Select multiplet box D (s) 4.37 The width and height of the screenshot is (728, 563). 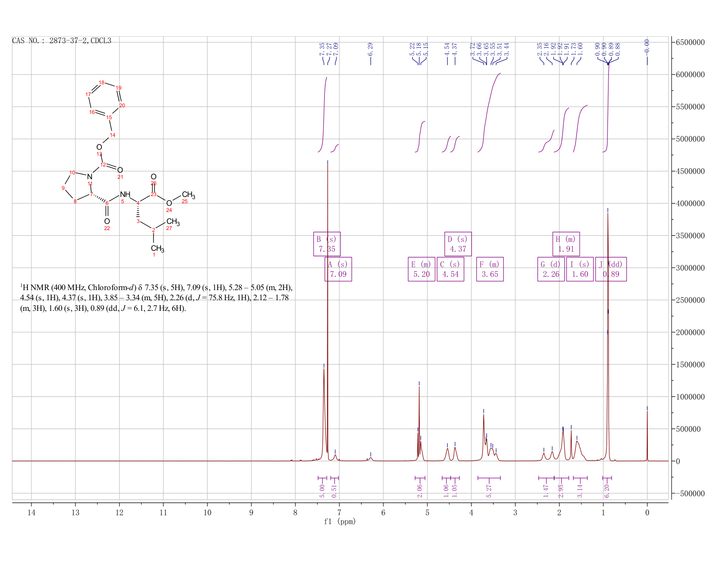click(x=458, y=244)
